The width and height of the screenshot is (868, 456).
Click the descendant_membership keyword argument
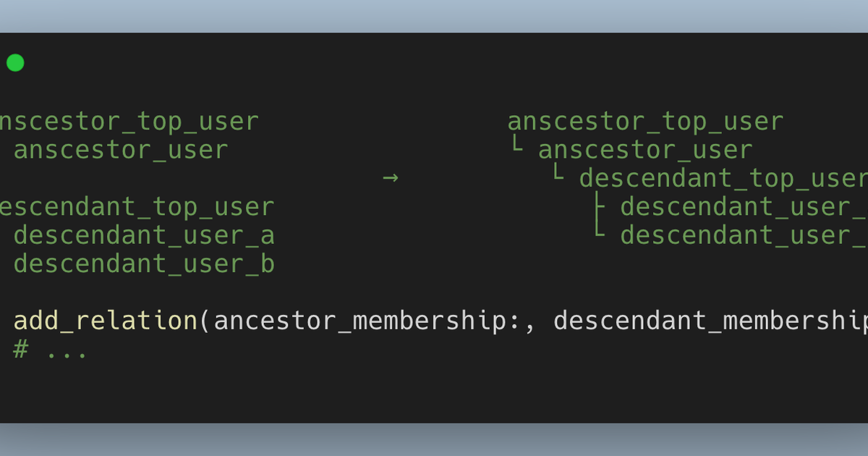[710, 321]
